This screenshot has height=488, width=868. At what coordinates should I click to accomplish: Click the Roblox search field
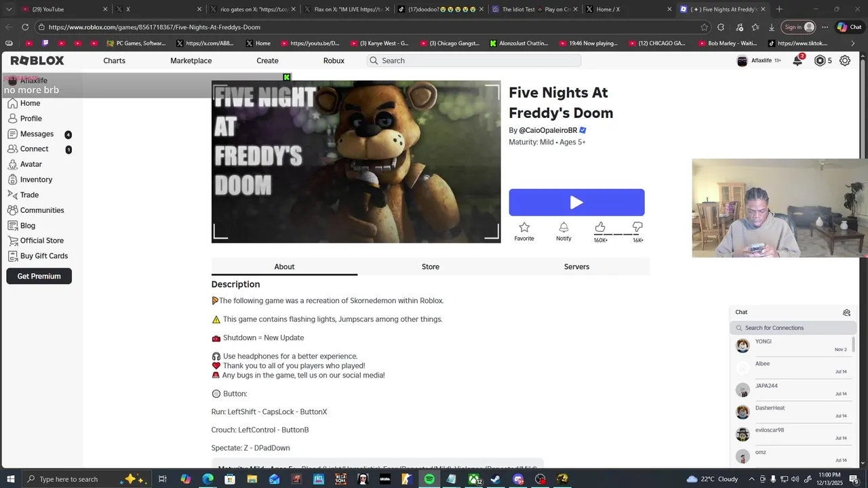[474, 60]
